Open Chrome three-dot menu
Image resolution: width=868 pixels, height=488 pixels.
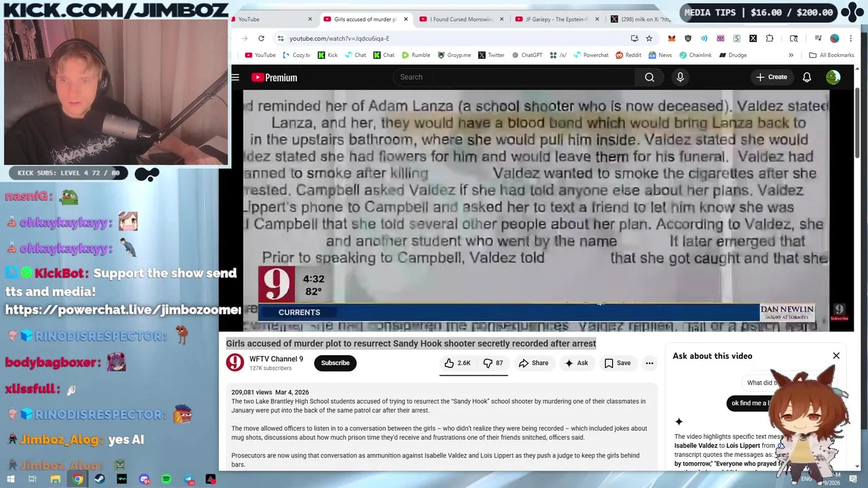(851, 39)
